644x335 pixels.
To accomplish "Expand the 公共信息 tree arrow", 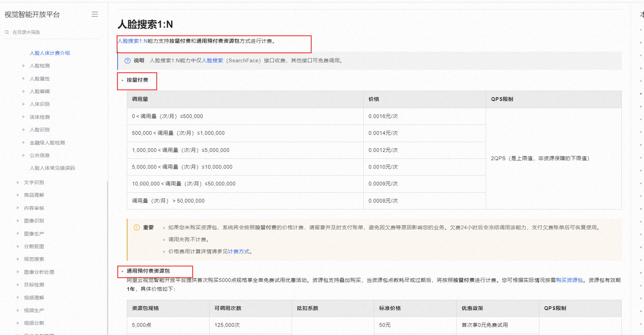I will click(24, 155).
